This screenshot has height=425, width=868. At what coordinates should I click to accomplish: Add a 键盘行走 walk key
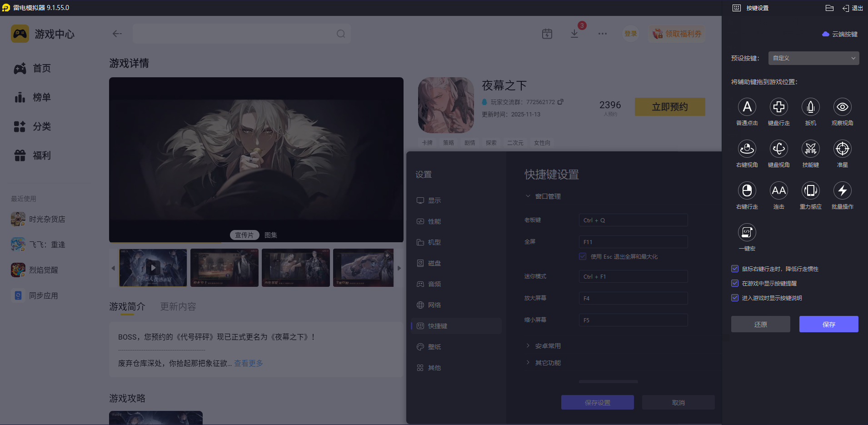(x=779, y=107)
